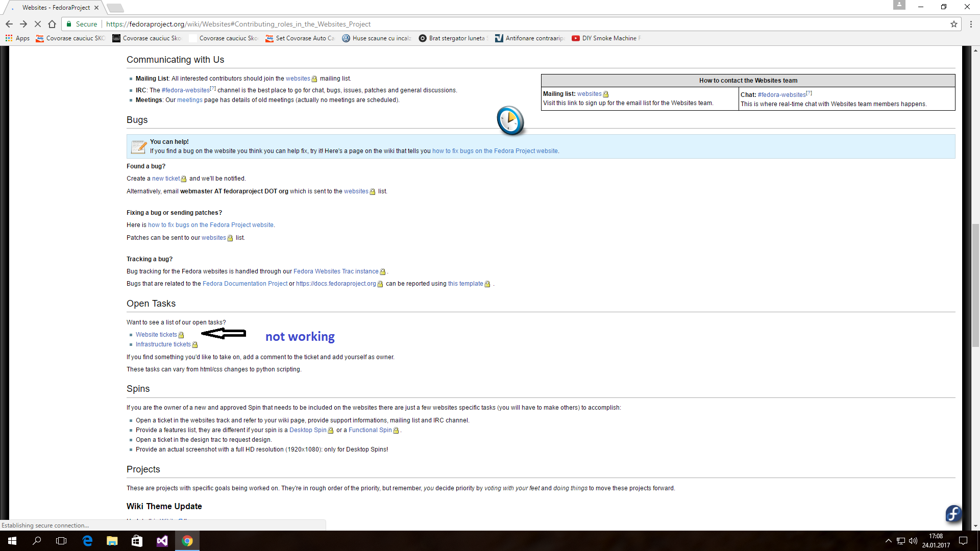Click the browser Back arrow
The image size is (980, 551).
tap(9, 24)
